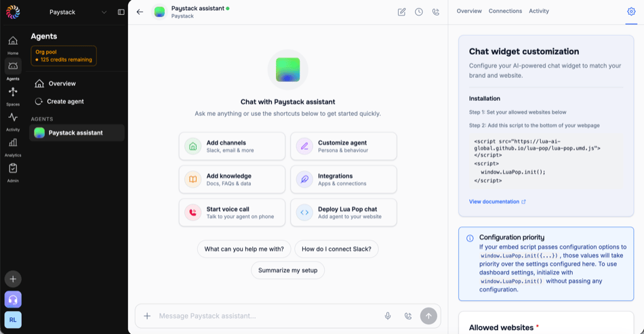Click the Paystack assistant avatar in header
644x334 pixels.
[159, 12]
